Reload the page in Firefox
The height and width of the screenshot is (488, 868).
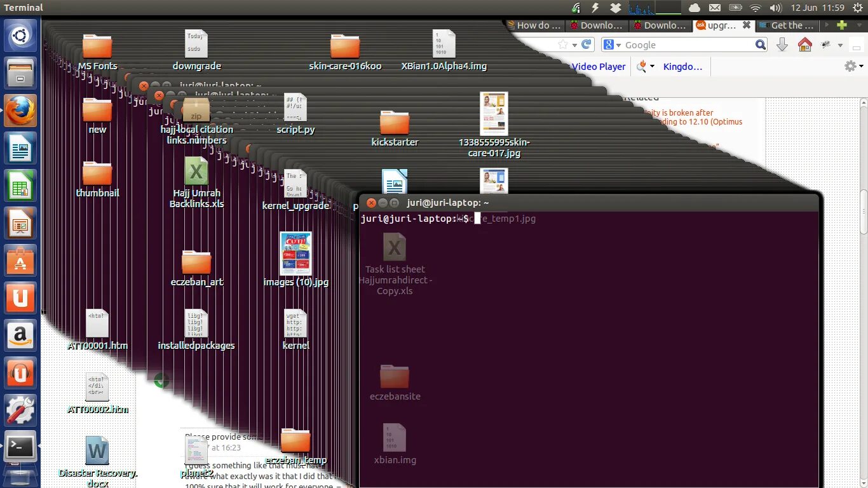[x=587, y=44]
